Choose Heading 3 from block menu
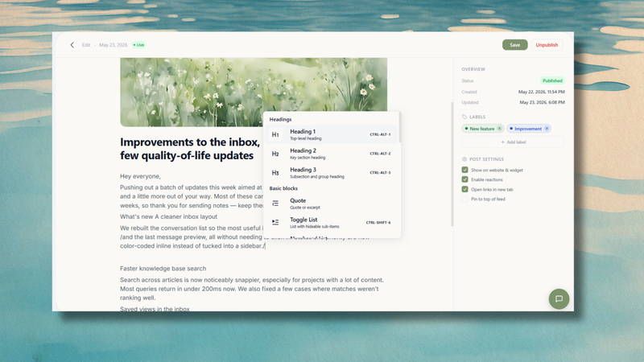This screenshot has height=362, width=644. click(332, 173)
